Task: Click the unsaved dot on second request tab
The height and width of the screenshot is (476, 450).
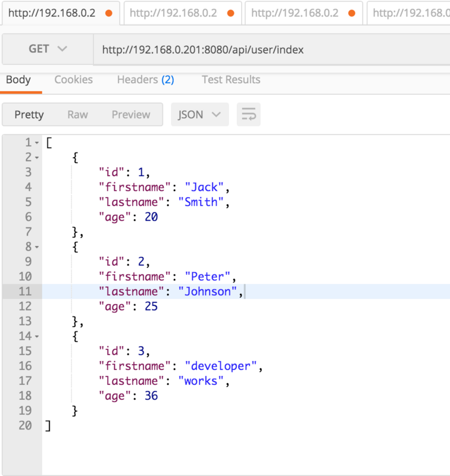Action: (231, 13)
